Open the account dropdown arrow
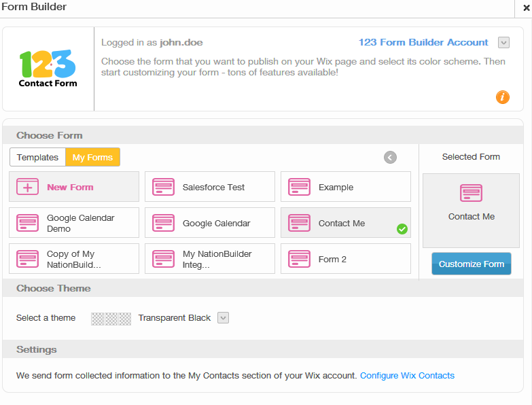 [504, 42]
